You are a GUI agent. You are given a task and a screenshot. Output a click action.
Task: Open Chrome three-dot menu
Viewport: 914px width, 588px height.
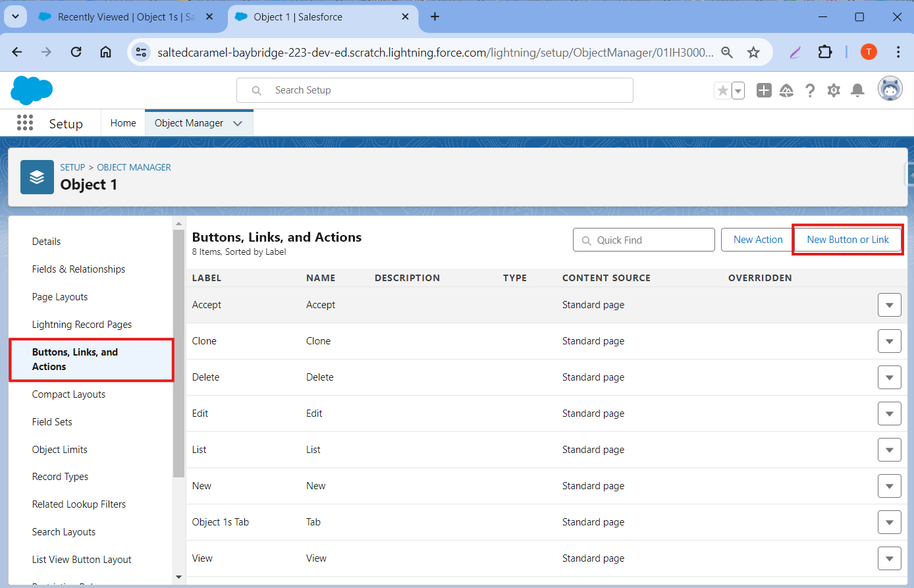click(898, 52)
